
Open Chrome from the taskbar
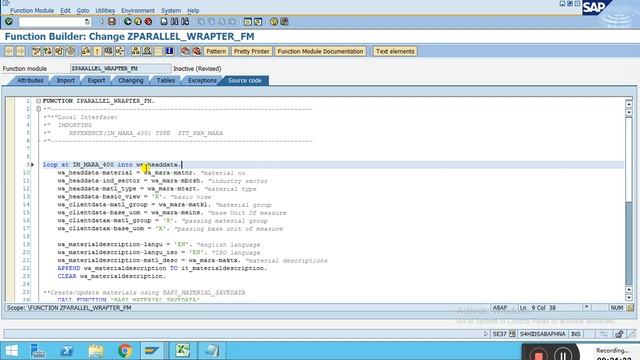pyautogui.click(x=125, y=351)
